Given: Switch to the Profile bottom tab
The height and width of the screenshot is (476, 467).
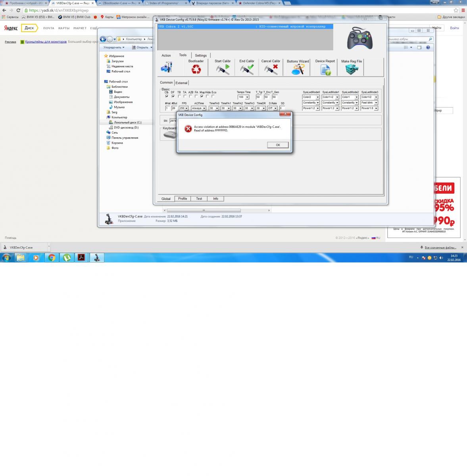Looking at the screenshot, I should (x=183, y=199).
